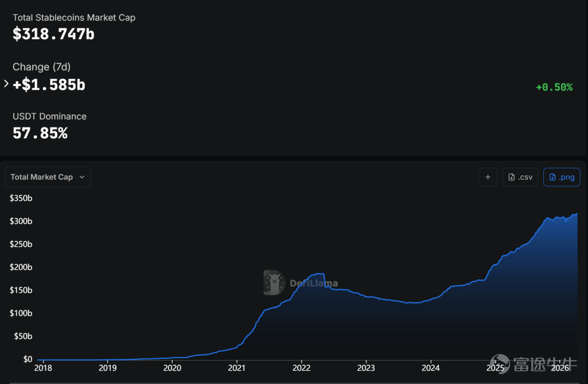The height and width of the screenshot is (384, 588).
Task: Open the Total Market Cap dropdown
Action: coord(47,177)
